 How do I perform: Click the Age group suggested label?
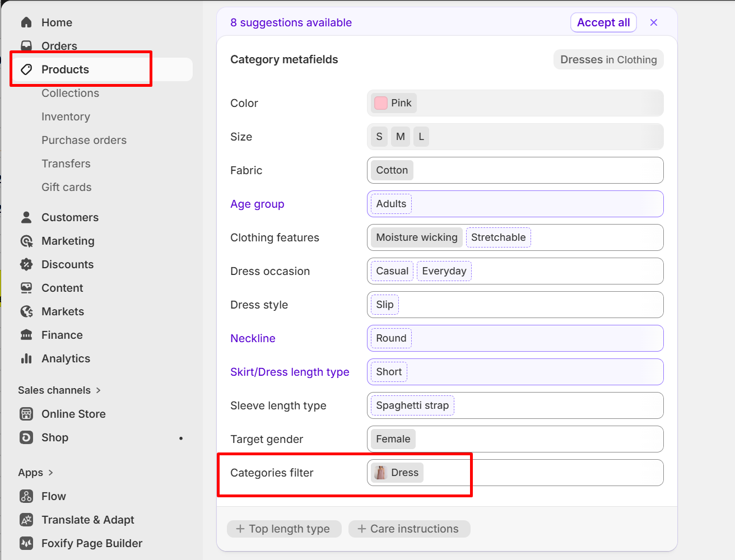pyautogui.click(x=257, y=204)
